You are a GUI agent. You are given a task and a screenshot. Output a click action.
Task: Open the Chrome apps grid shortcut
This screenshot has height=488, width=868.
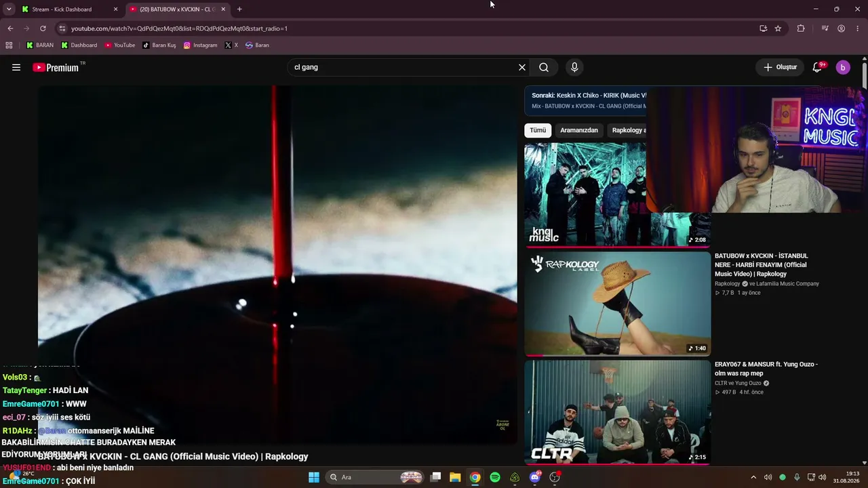pos(9,45)
